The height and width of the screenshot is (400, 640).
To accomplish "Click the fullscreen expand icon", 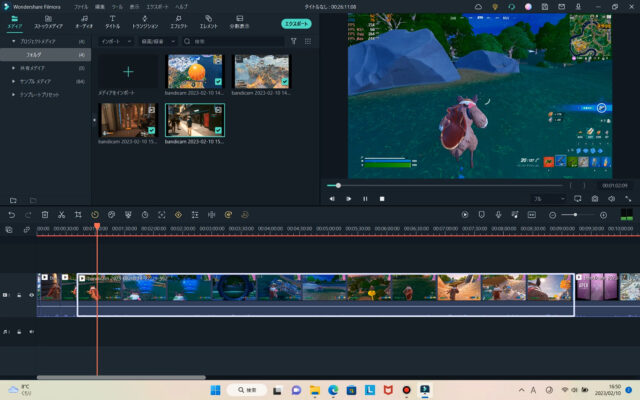I will coord(628,199).
